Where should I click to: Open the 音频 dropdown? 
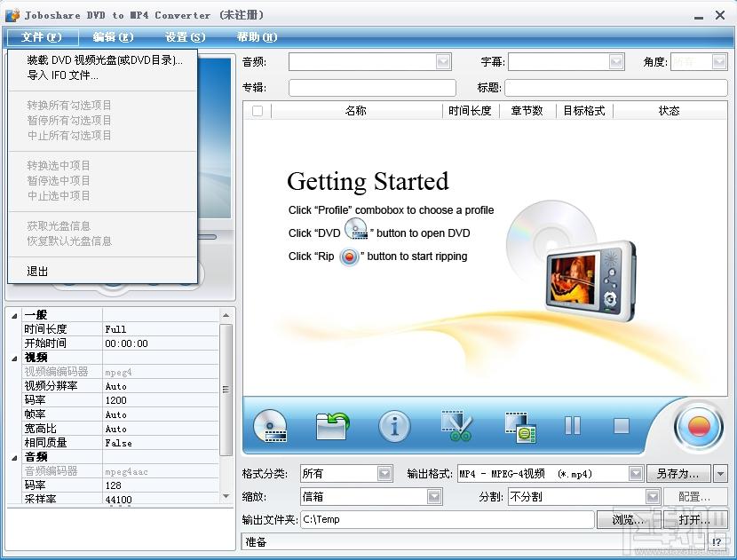click(443, 61)
